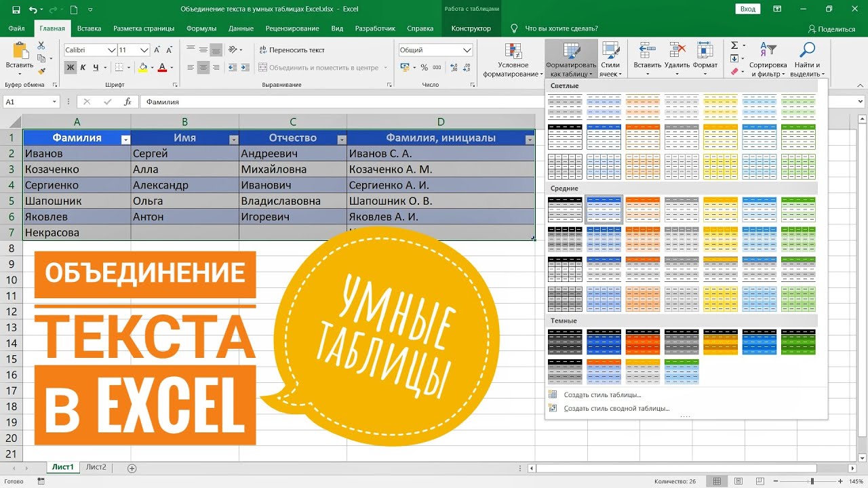
Task: Open the Отчество column filter dropdown
Action: tap(341, 139)
